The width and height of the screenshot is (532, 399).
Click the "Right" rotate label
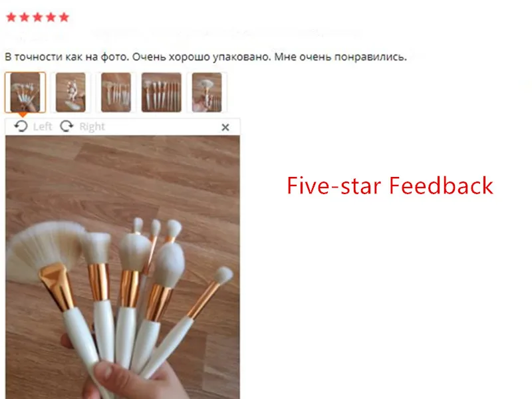point(92,126)
